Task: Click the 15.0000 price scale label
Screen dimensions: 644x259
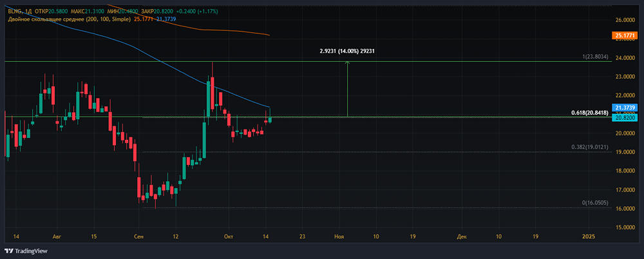Action: point(624,228)
